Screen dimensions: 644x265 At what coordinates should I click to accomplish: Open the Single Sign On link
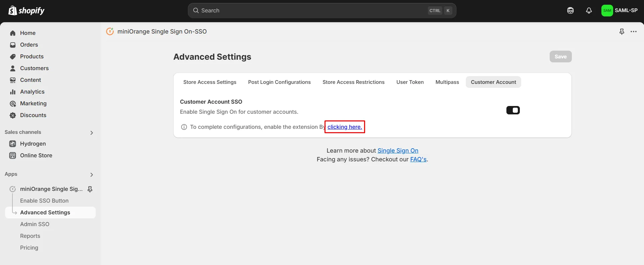[398, 151]
